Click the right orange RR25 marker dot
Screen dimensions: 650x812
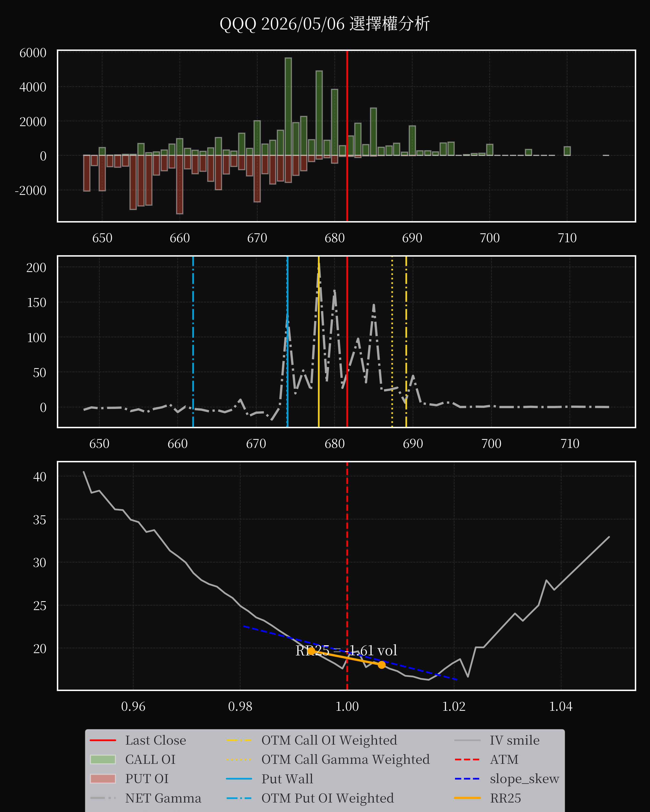[x=382, y=665]
